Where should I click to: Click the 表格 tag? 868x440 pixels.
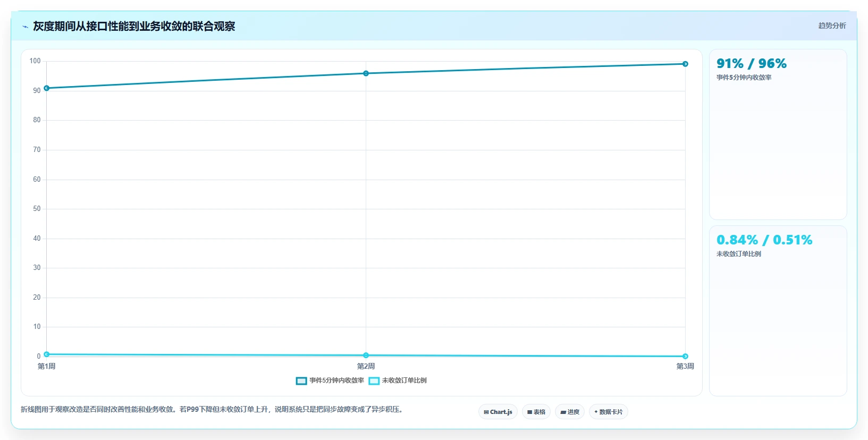(x=536, y=412)
